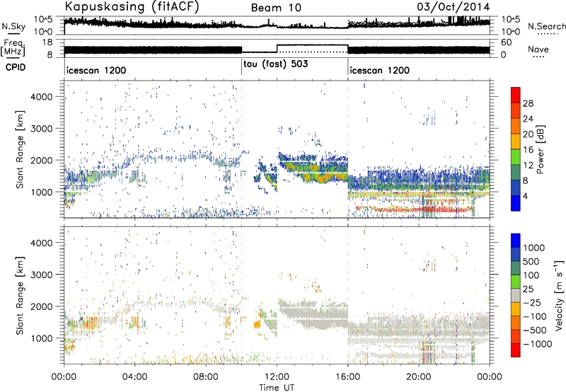Viewport: 566px width, 392px height.
Task: Click the "25" velocity colorbar value
Action: pyautogui.click(x=529, y=289)
